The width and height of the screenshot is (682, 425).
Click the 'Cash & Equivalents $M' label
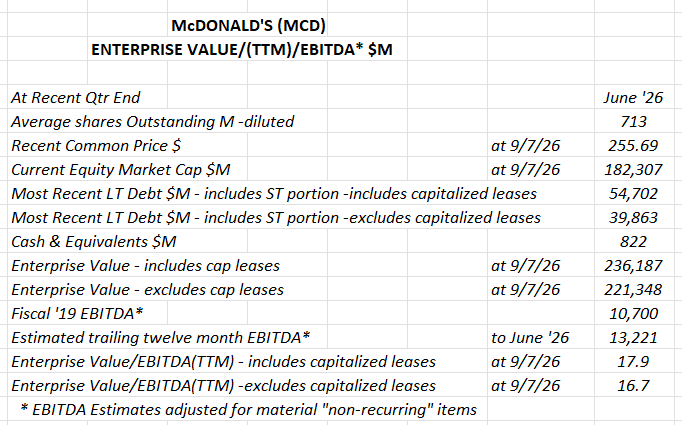(94, 241)
